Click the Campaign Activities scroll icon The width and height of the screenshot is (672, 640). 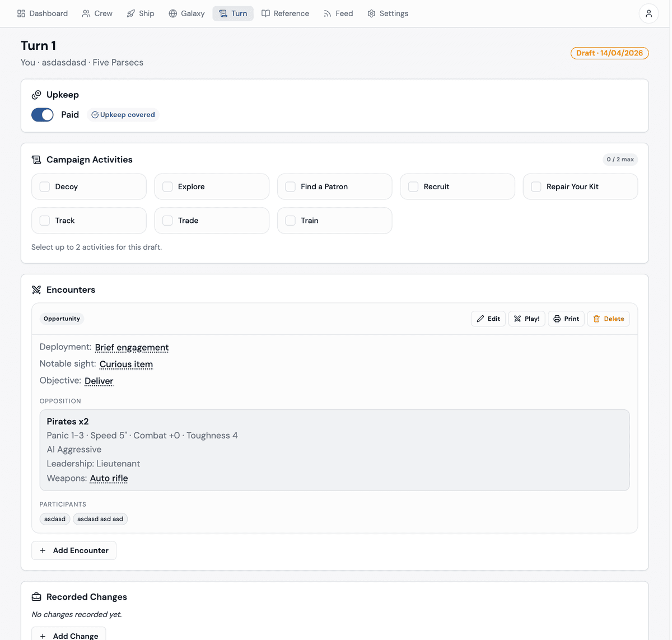[x=36, y=160]
